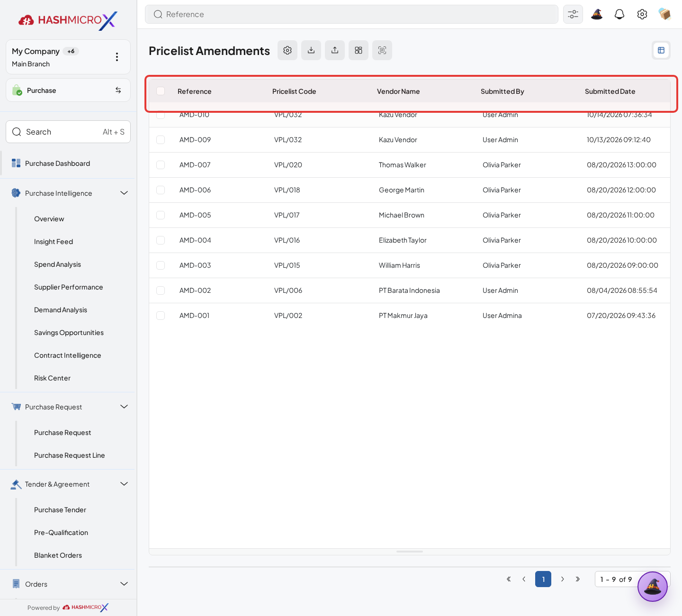Go to Supplier Performance
Viewport: 682px width, 616px height.
click(68, 287)
